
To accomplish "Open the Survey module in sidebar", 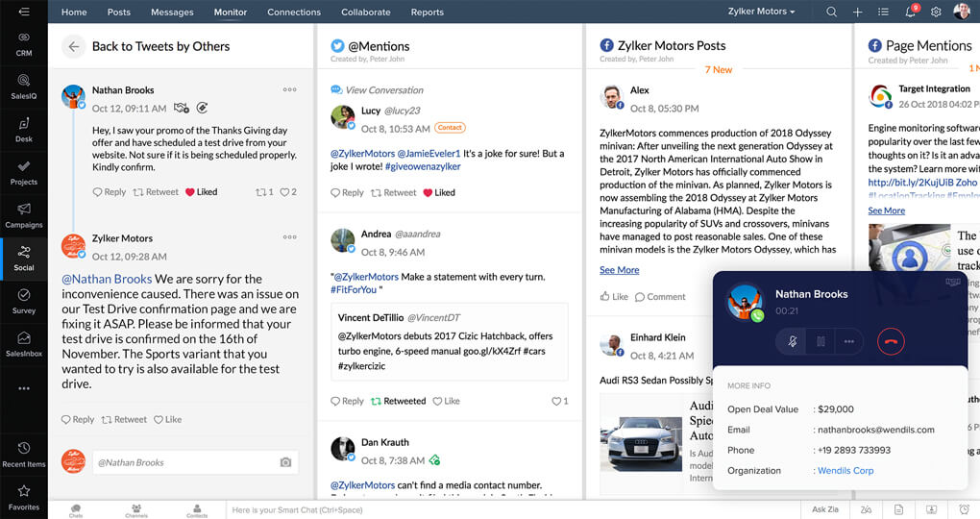I will [x=23, y=299].
